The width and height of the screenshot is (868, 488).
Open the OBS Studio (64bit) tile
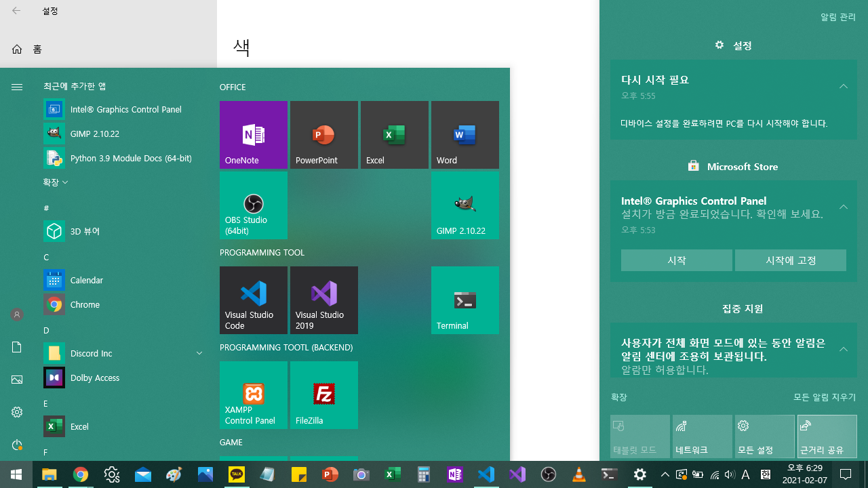(254, 205)
